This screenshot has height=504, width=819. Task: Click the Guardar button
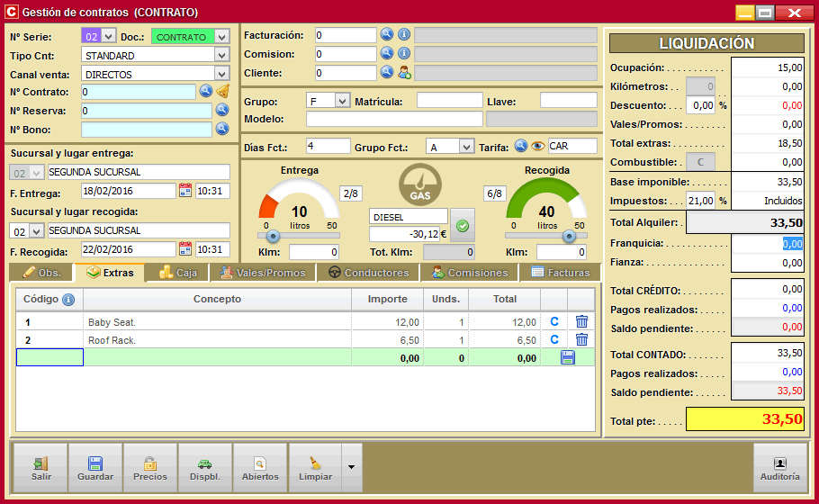(95, 468)
